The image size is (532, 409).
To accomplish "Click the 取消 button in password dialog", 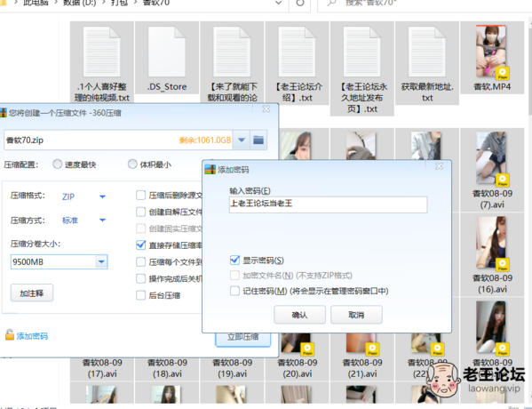I will click(x=356, y=315).
